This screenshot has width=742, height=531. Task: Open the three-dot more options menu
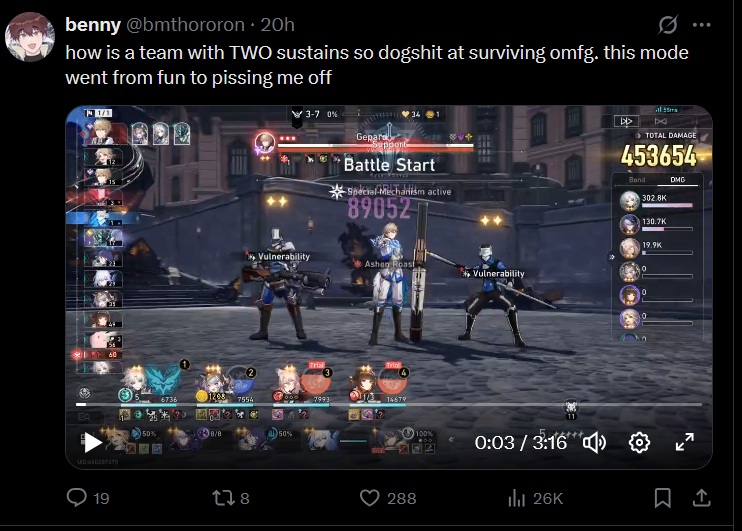(701, 25)
